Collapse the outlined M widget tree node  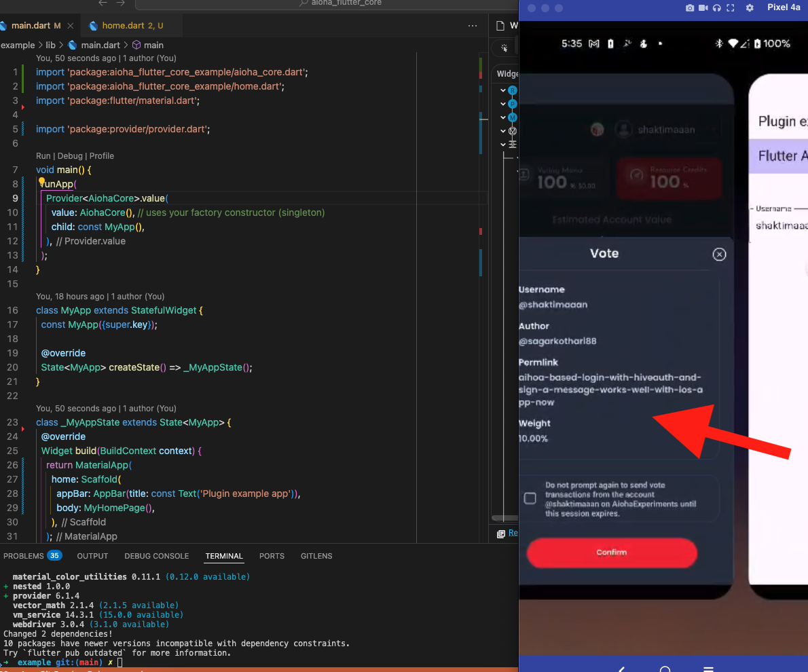pos(503,131)
